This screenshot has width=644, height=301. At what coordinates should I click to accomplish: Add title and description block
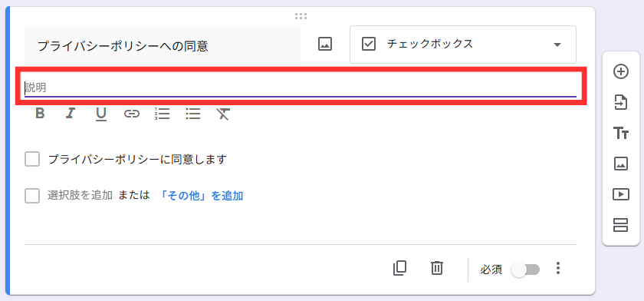[620, 134]
